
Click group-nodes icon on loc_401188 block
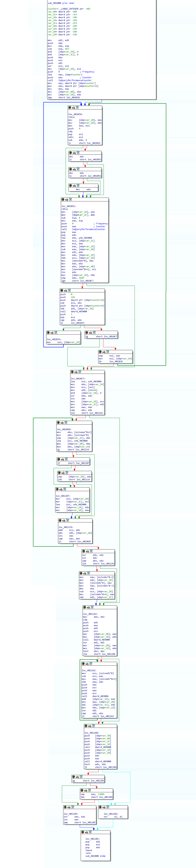click(93, 726)
